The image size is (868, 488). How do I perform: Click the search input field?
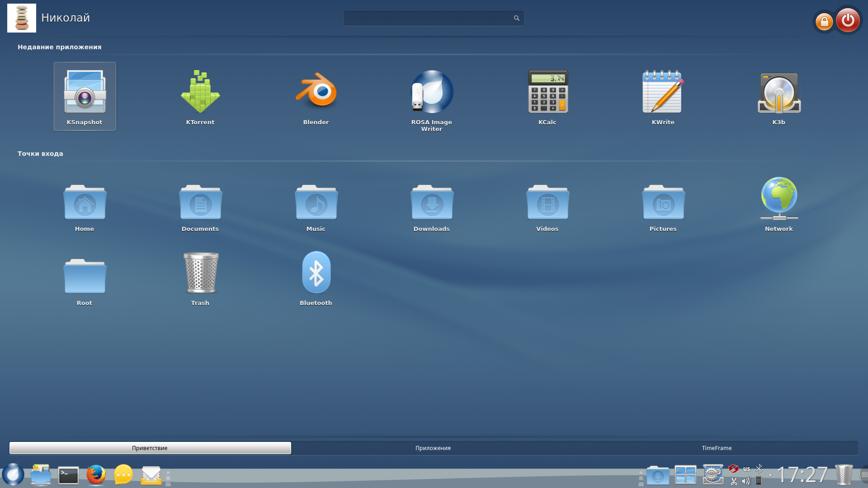point(427,18)
